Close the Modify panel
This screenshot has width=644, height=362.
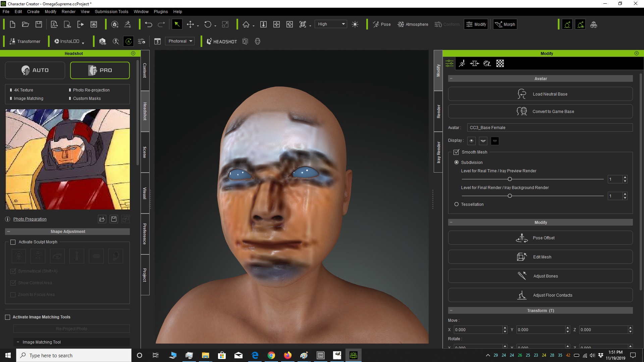(637, 53)
